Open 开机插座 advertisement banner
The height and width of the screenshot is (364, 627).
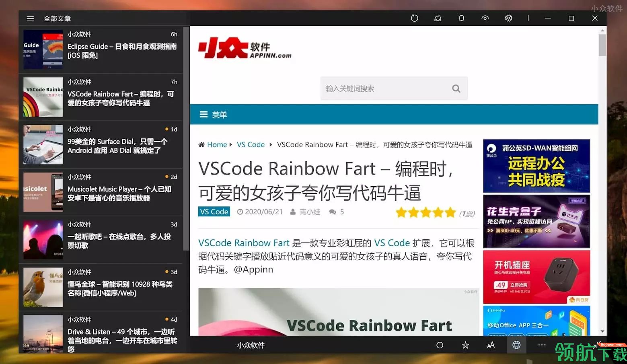(537, 277)
